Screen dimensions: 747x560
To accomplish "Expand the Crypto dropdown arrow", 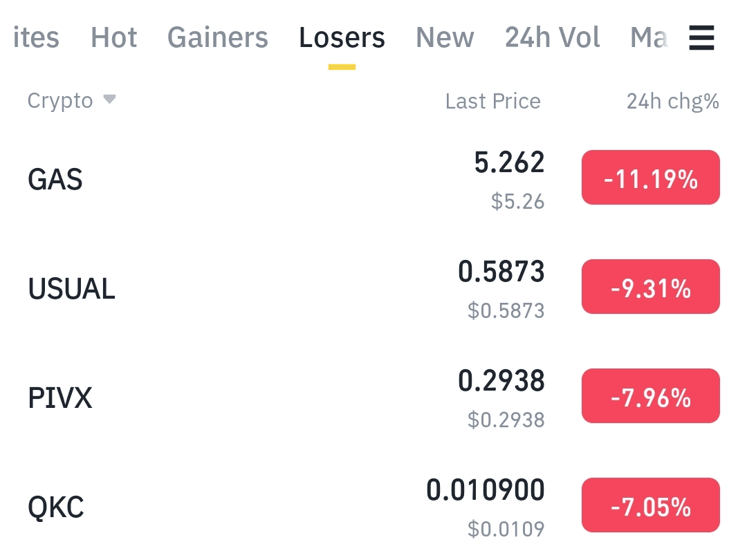I will pos(109,100).
